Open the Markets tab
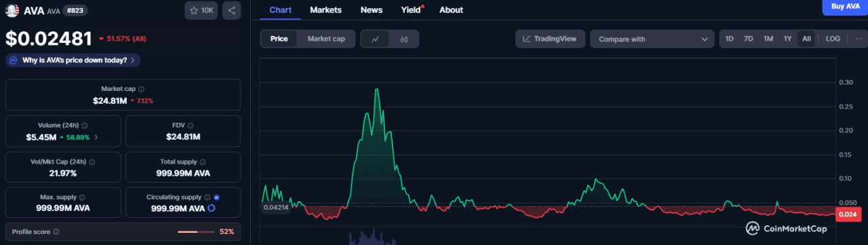The height and width of the screenshot is (245, 868). point(325,10)
